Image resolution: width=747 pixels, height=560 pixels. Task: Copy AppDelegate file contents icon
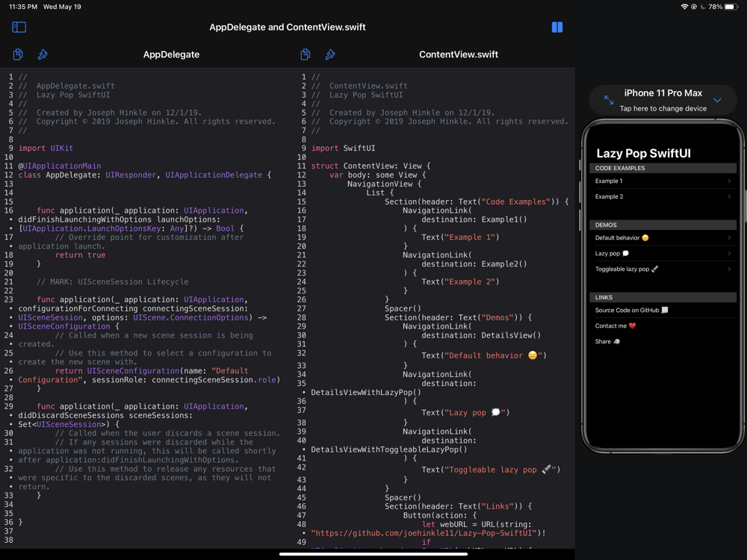click(18, 55)
